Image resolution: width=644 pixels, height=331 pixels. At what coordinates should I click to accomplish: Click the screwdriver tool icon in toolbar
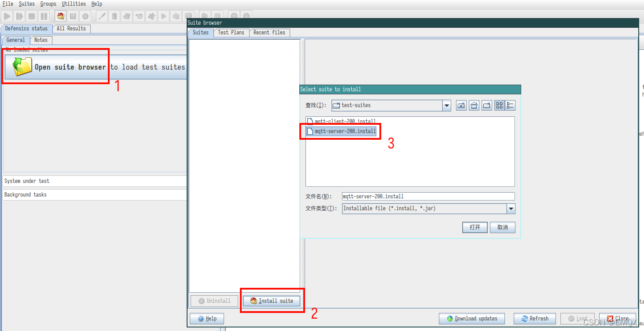tap(102, 16)
